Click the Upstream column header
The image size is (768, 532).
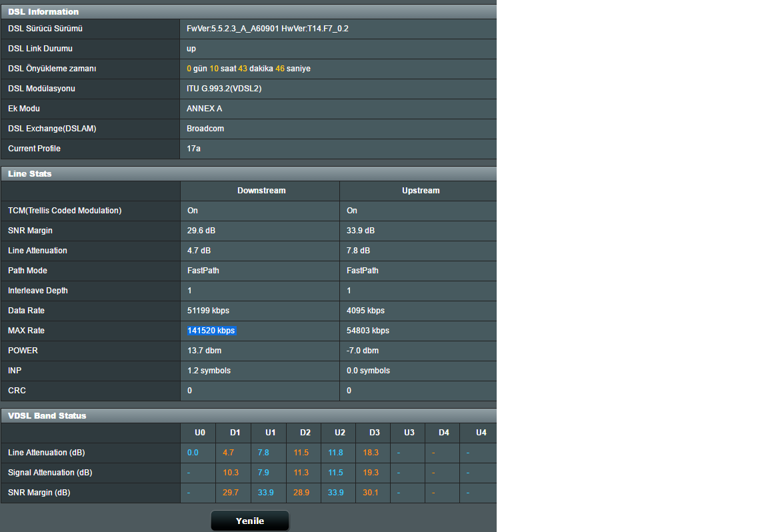421,191
